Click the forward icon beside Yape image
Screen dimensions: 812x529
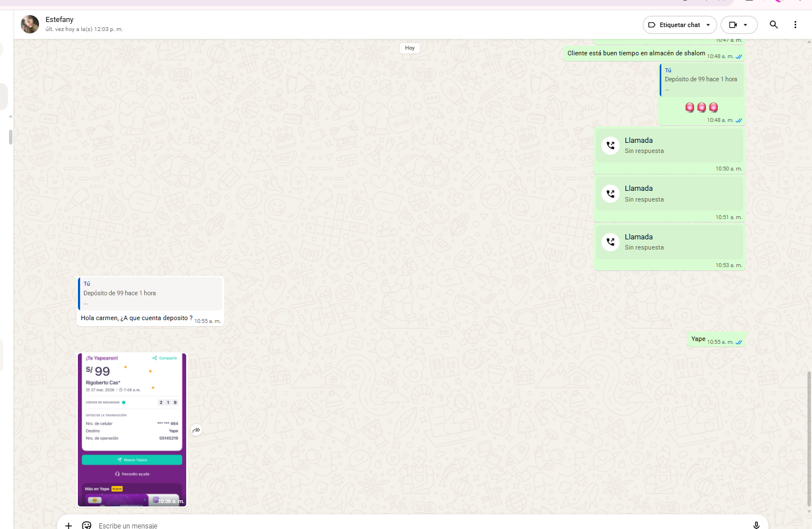[196, 430]
